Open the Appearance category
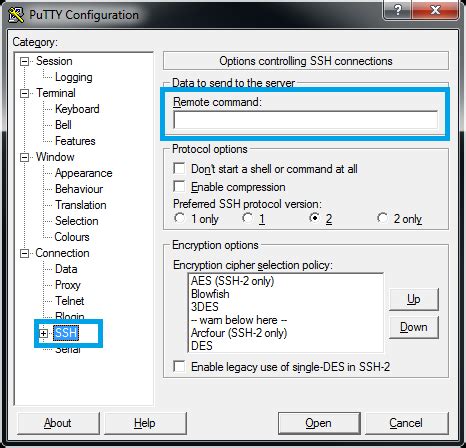 84,173
